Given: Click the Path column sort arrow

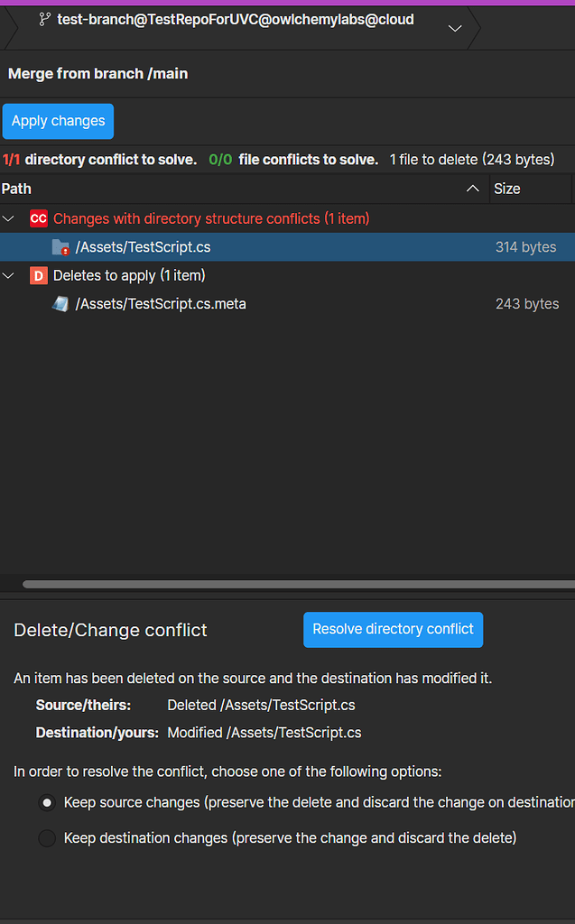Looking at the screenshot, I should point(472,189).
